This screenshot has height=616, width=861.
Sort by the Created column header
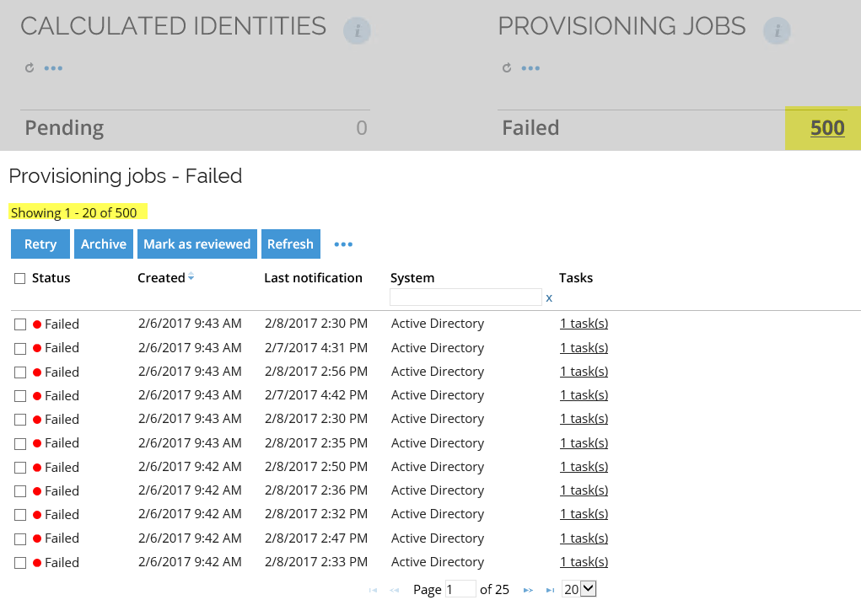click(x=161, y=277)
